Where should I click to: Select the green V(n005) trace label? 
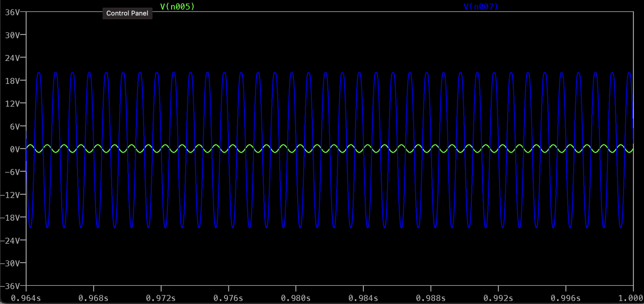click(x=177, y=7)
